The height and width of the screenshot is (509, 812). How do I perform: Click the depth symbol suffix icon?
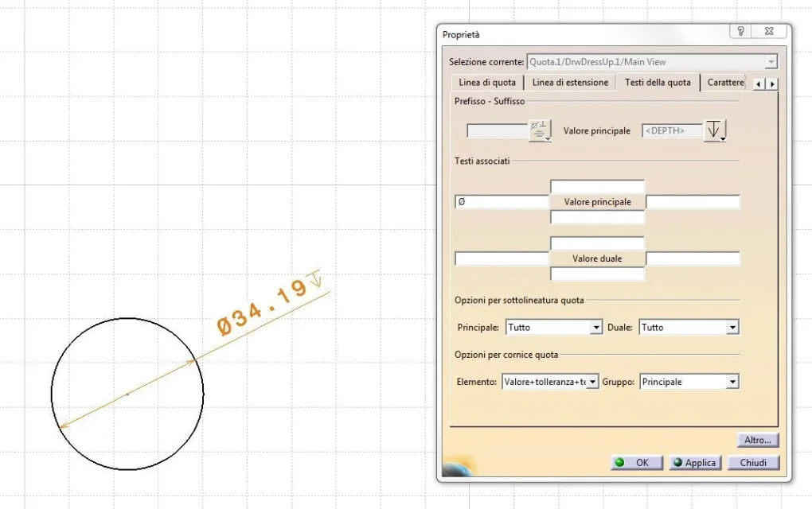pos(716,130)
